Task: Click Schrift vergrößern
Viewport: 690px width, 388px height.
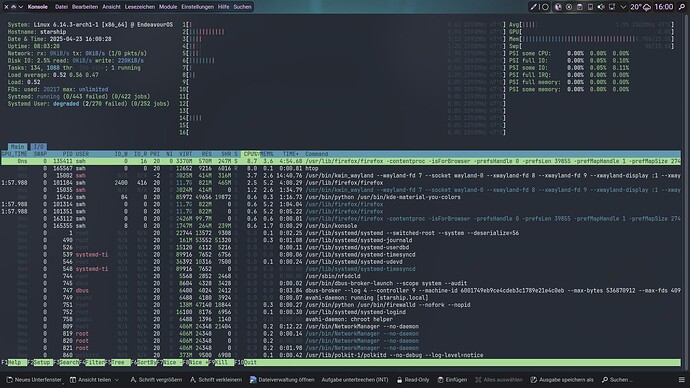Action: (x=156, y=380)
